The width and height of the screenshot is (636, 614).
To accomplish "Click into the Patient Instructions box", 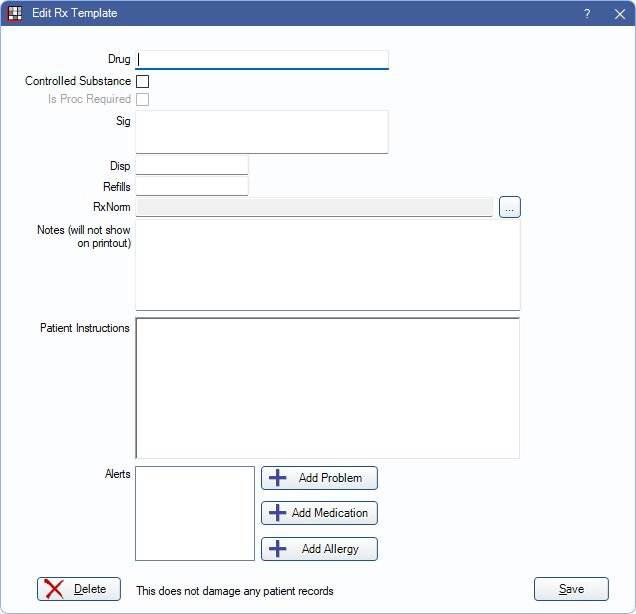I will click(x=328, y=388).
